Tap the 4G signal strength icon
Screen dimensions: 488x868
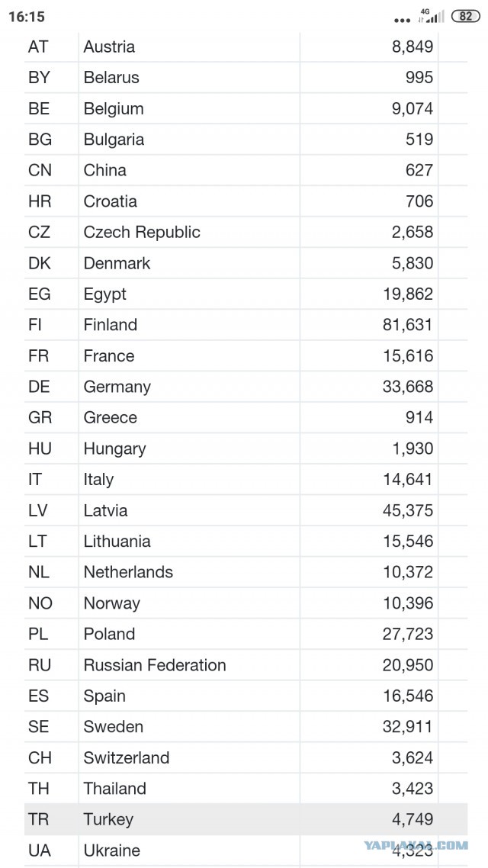431,16
